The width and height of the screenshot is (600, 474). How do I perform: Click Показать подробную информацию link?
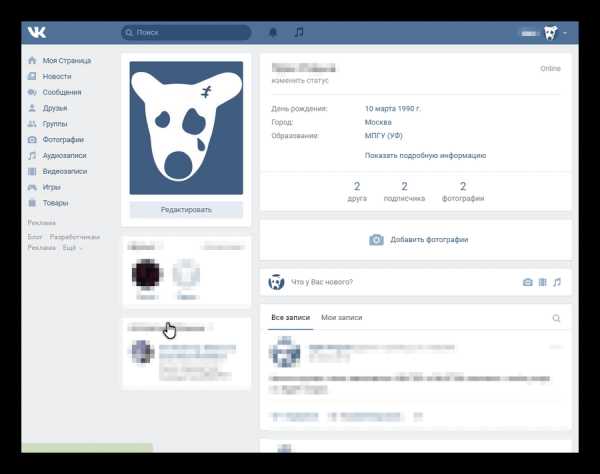(x=425, y=156)
